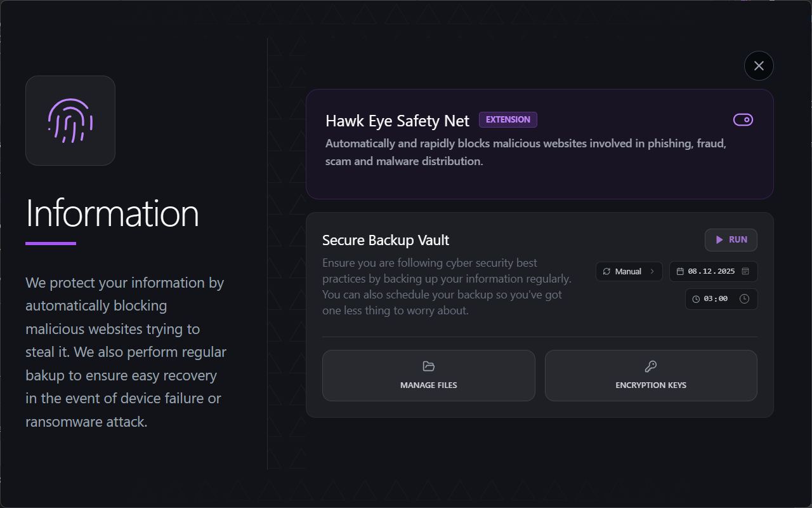Open the calendar picker icon right of the date
Image resolution: width=812 pixels, height=508 pixels.
coord(745,271)
